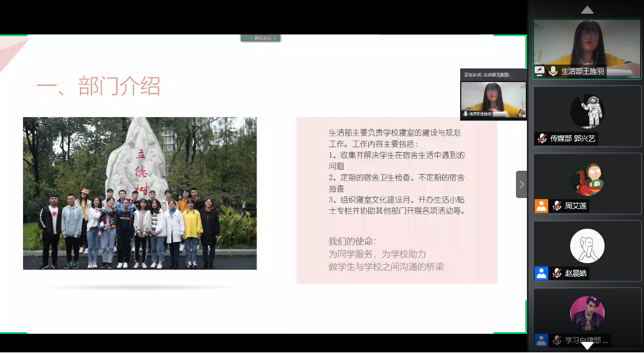Click muted microphone icon next to 传媒部 郭兴艺
Viewport: 644px width, 354px height.
542,139
